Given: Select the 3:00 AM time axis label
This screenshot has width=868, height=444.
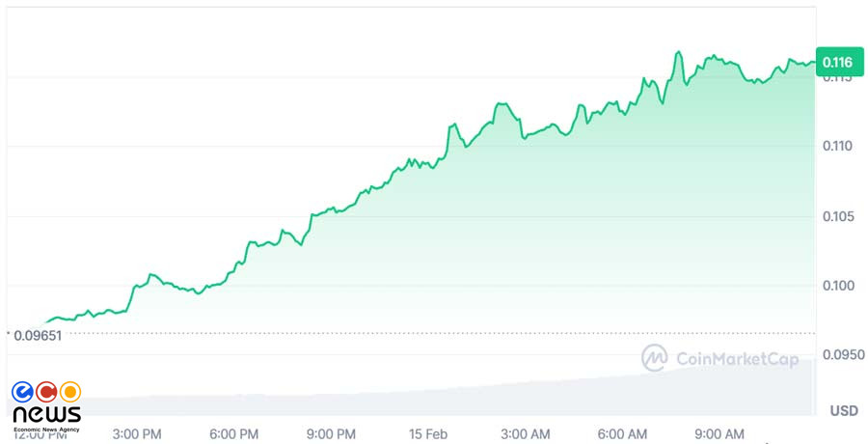Looking at the screenshot, I should point(526,432).
